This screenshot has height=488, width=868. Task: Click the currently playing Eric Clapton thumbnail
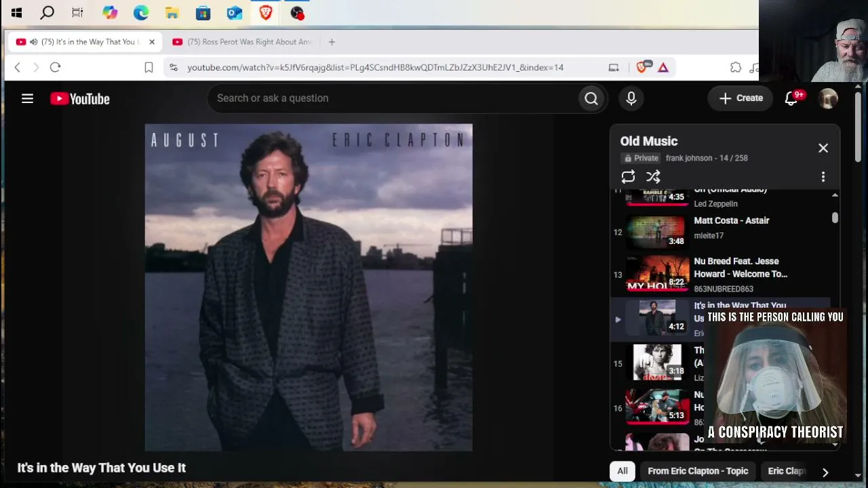[x=656, y=318]
